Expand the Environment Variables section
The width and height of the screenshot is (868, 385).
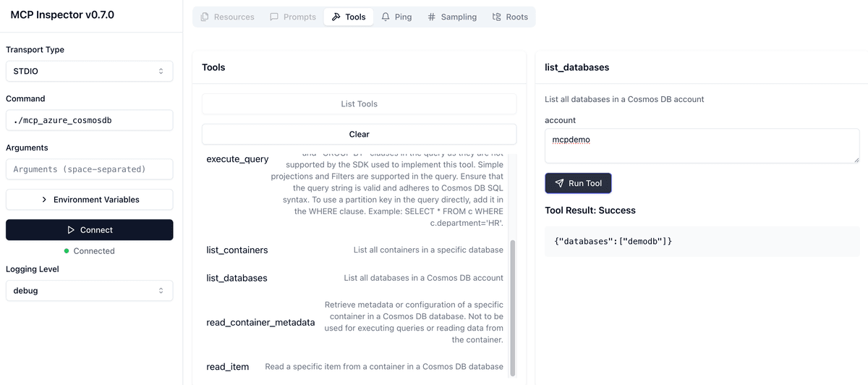[x=90, y=200]
